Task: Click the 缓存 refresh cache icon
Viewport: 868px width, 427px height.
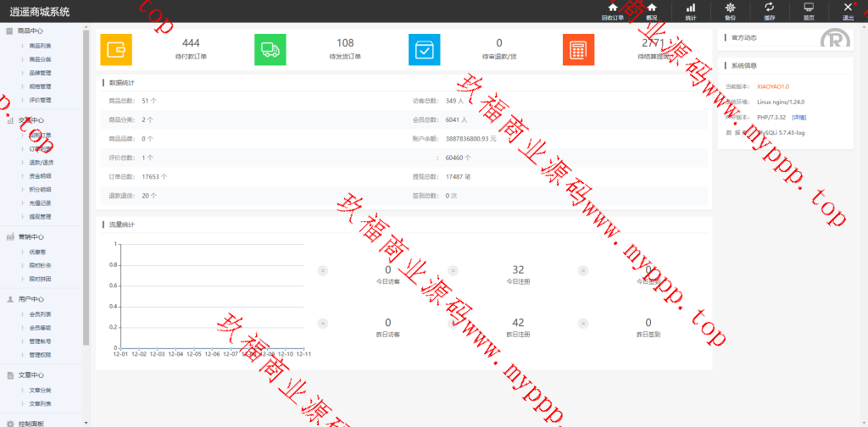Action: coord(769,8)
